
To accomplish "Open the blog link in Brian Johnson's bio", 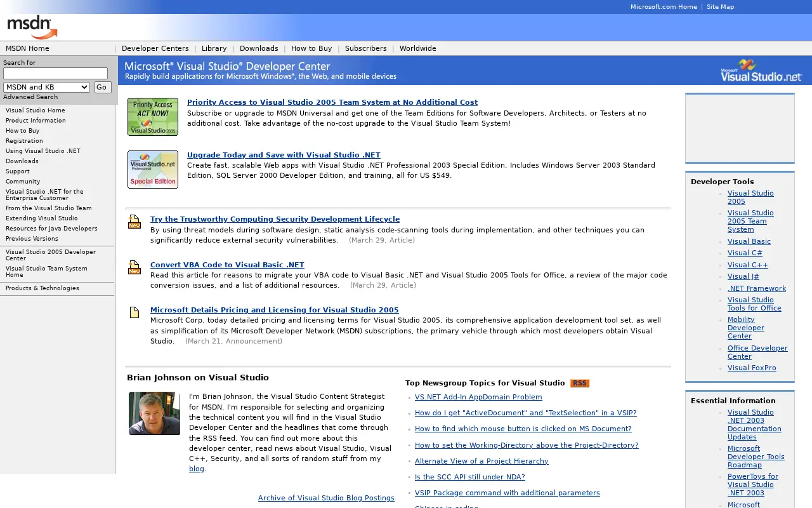I will pos(197,469).
